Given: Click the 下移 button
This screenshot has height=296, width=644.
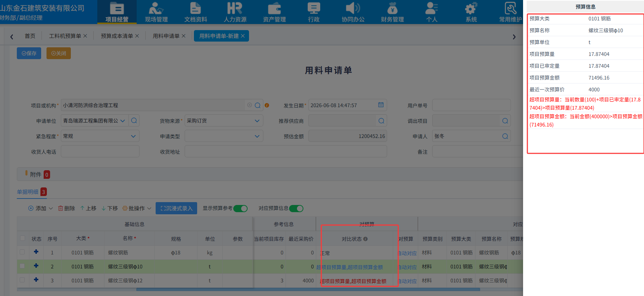Looking at the screenshot, I should tap(110, 209).
